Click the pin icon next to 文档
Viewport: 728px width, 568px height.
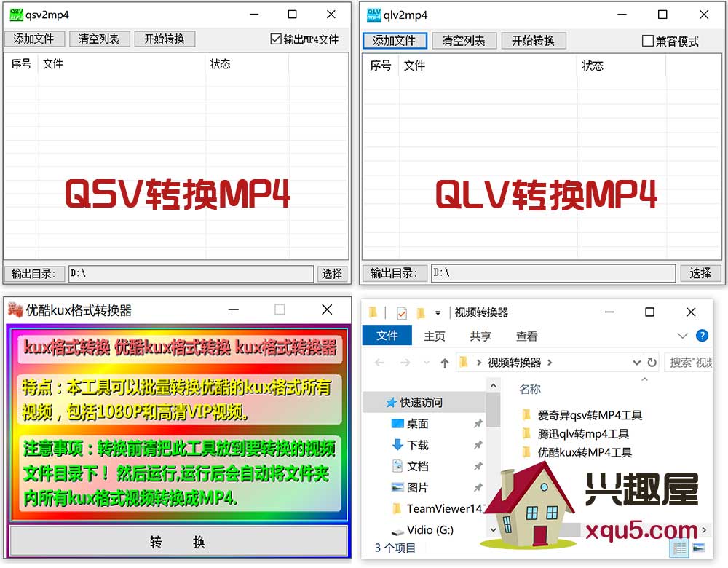[x=478, y=466]
